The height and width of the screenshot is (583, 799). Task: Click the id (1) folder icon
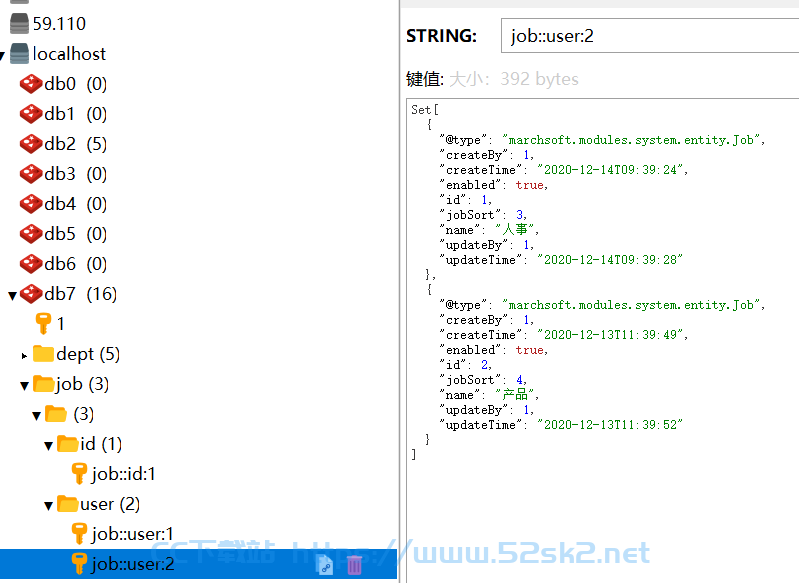[67, 443]
